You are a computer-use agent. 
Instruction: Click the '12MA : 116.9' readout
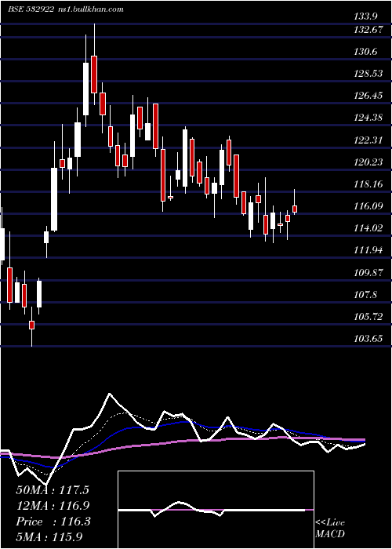click(53, 506)
